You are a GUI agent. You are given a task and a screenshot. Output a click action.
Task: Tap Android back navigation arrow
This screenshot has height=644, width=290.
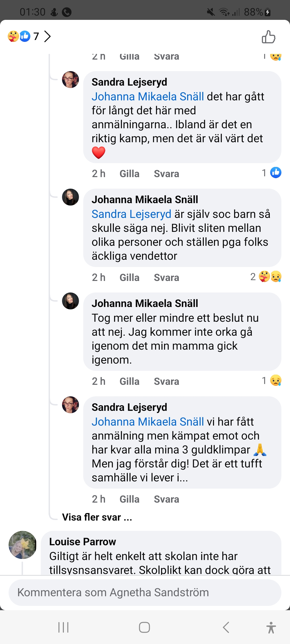point(226,627)
